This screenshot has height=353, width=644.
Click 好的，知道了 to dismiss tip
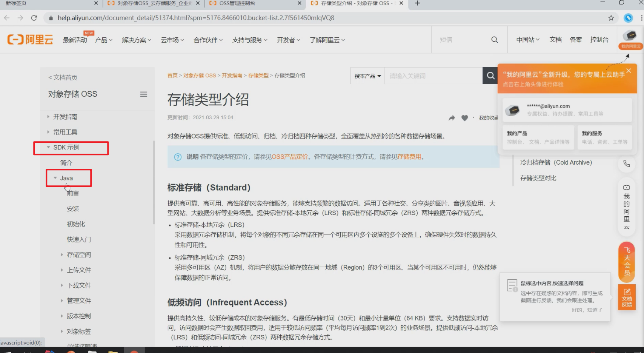587,310
